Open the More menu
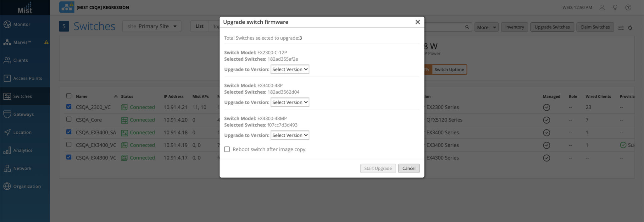 486,27
